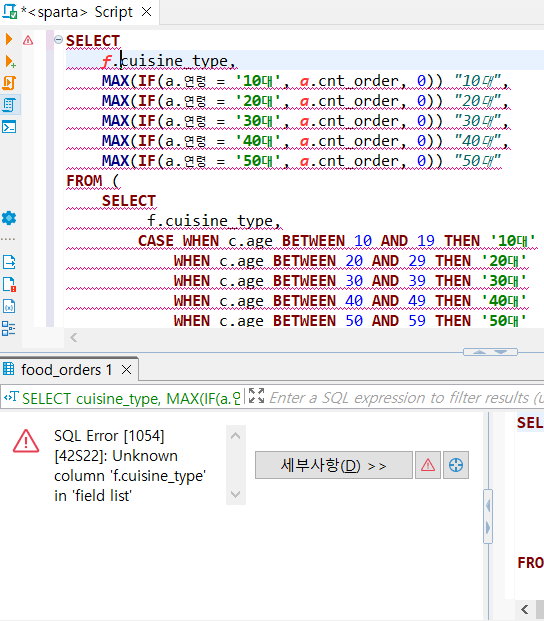Execute SQL statement with orange play arrow
This screenshot has width=544, height=621.
click(x=9, y=39)
